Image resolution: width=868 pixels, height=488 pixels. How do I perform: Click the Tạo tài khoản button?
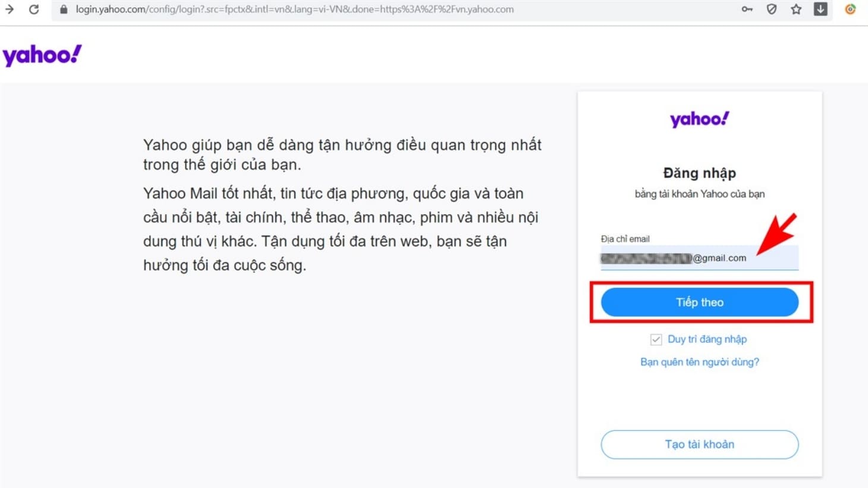700,445
